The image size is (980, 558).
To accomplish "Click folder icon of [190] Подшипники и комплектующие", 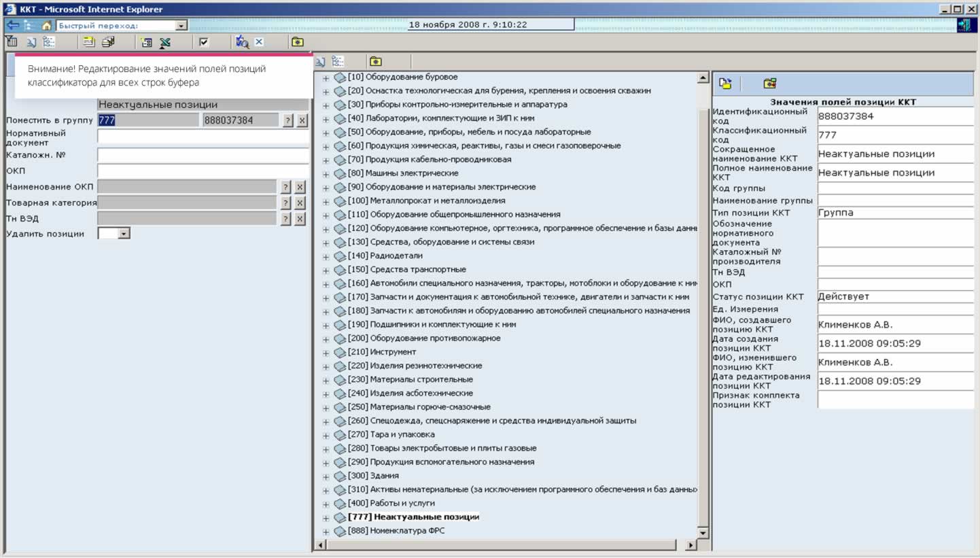I will pos(340,326).
